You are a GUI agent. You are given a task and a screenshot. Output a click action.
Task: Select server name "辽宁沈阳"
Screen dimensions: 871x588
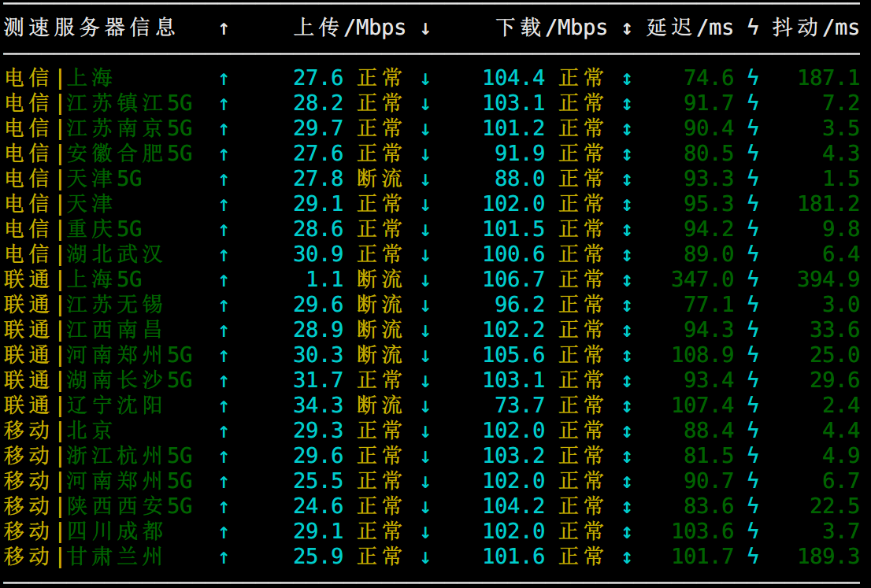[114, 405]
